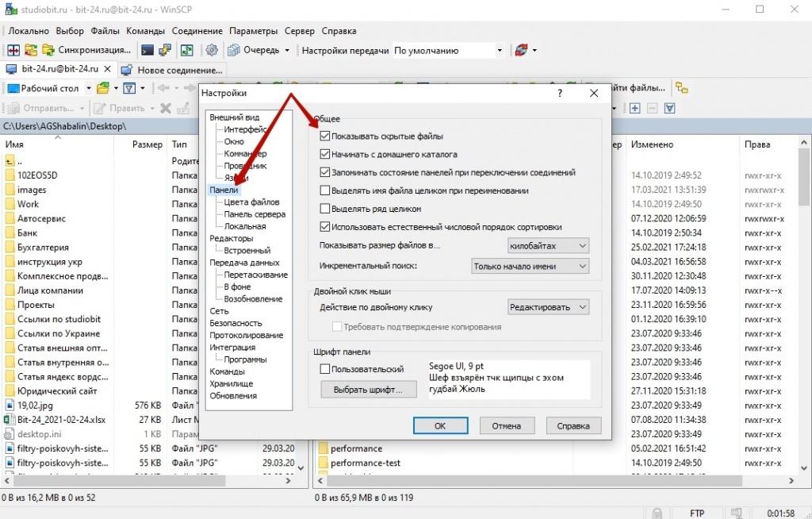Check Выделять ряд целиком
This screenshot has width=812, height=519.
click(x=324, y=208)
